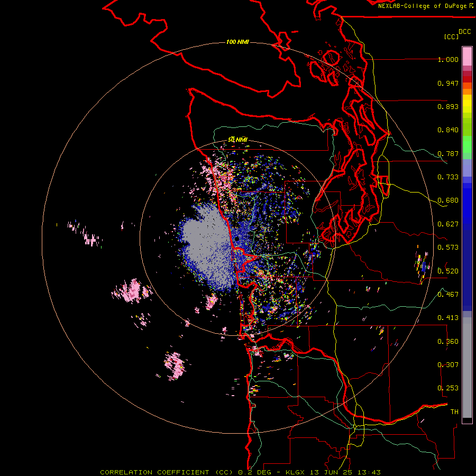Click the 0.627 scale value

coord(448,224)
